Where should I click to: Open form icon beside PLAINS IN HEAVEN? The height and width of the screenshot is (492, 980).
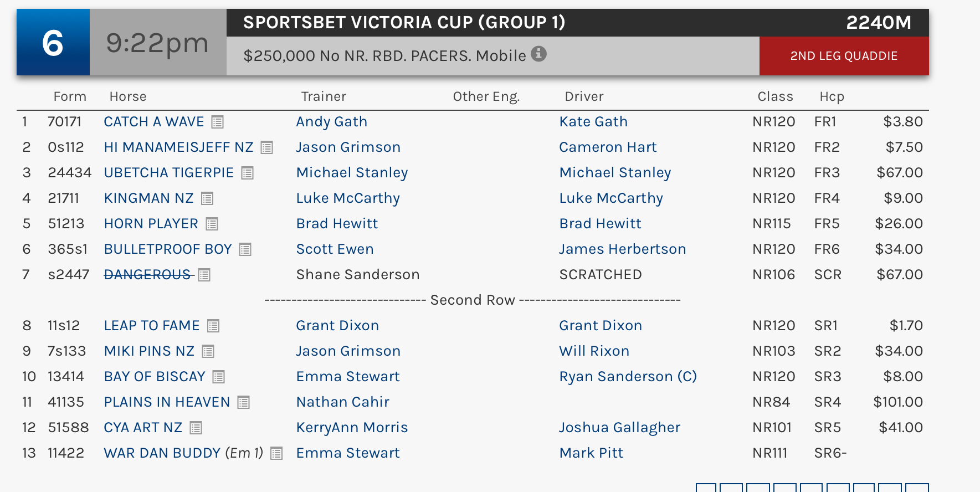[x=244, y=402]
